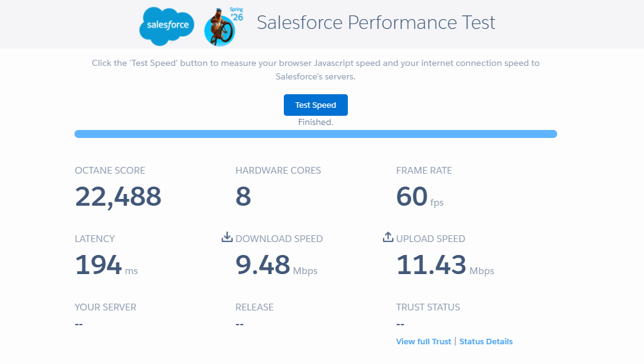The image size is (644, 364).
Task: Click the instruction text under the header
Action: [x=315, y=70]
